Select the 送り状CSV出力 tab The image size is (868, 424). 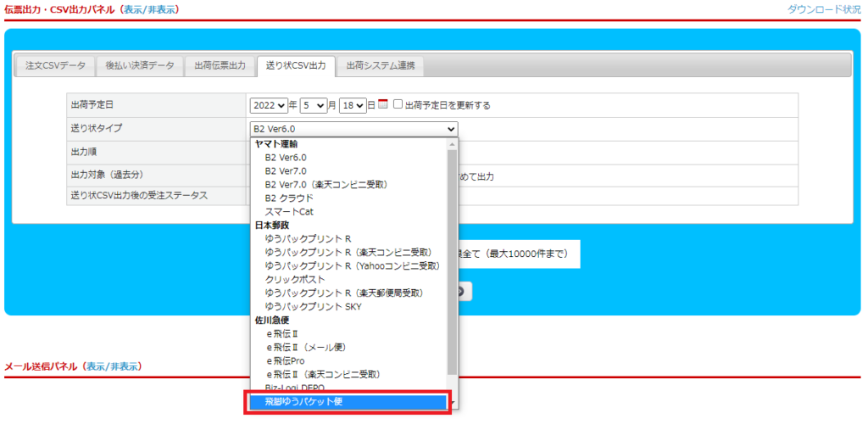pyautogui.click(x=296, y=65)
